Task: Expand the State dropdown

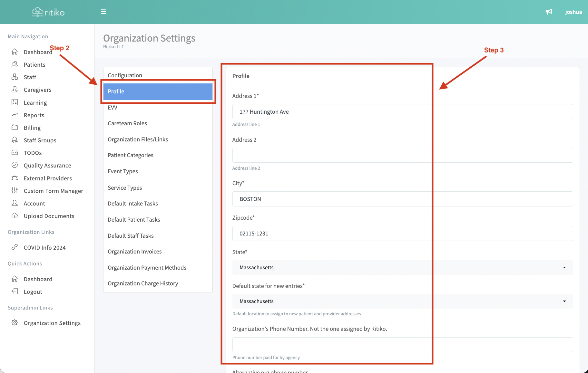Action: point(402,267)
